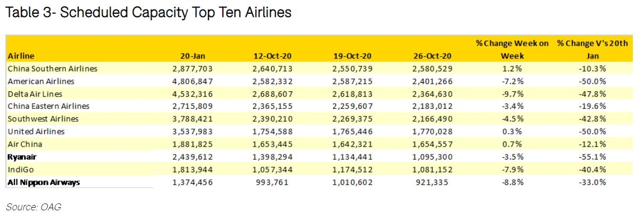Select the Air China cell

coord(25,144)
